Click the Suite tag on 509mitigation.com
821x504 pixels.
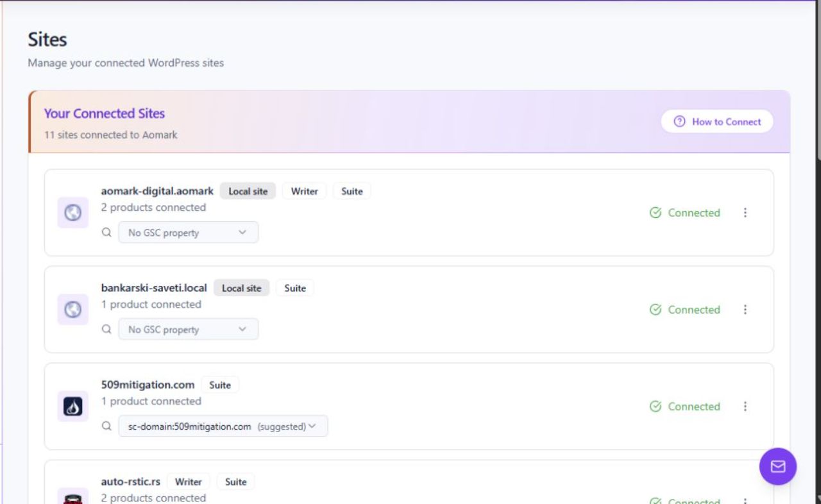coord(220,385)
